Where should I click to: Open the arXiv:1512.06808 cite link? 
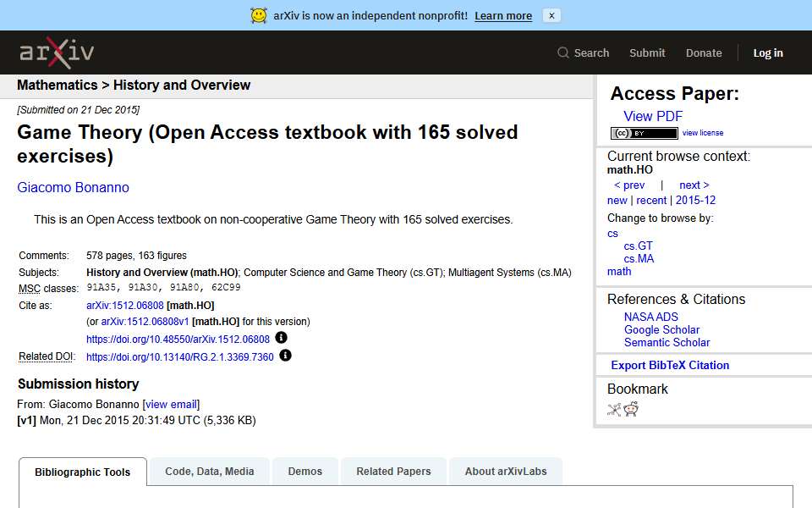point(125,306)
